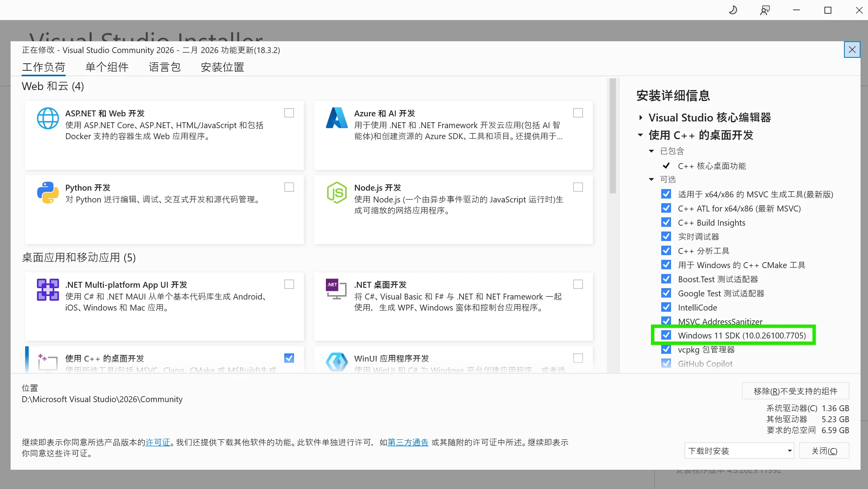This screenshot has height=489, width=868.
Task: Click the Python development logo icon
Action: (x=48, y=193)
